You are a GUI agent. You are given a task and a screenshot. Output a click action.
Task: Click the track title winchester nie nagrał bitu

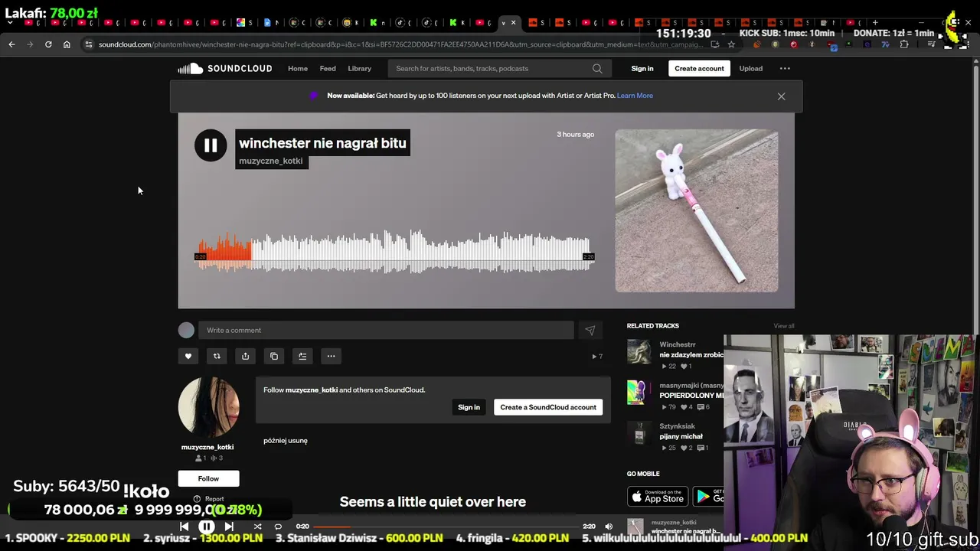[x=322, y=143]
